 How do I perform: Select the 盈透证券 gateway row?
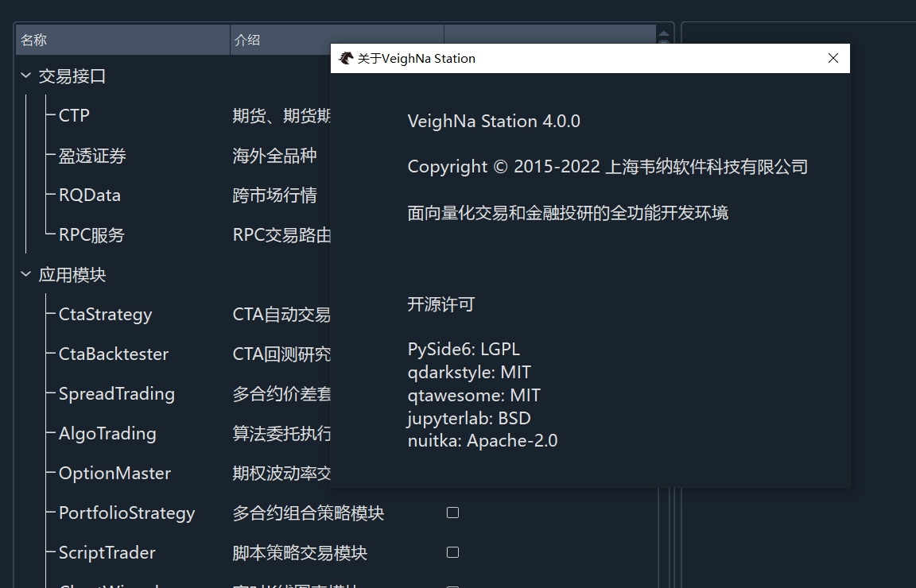(92, 156)
